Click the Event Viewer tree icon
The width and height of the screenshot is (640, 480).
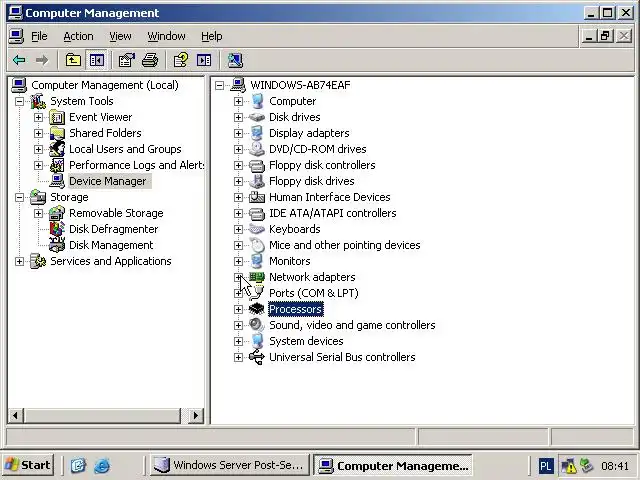pyautogui.click(x=57, y=118)
